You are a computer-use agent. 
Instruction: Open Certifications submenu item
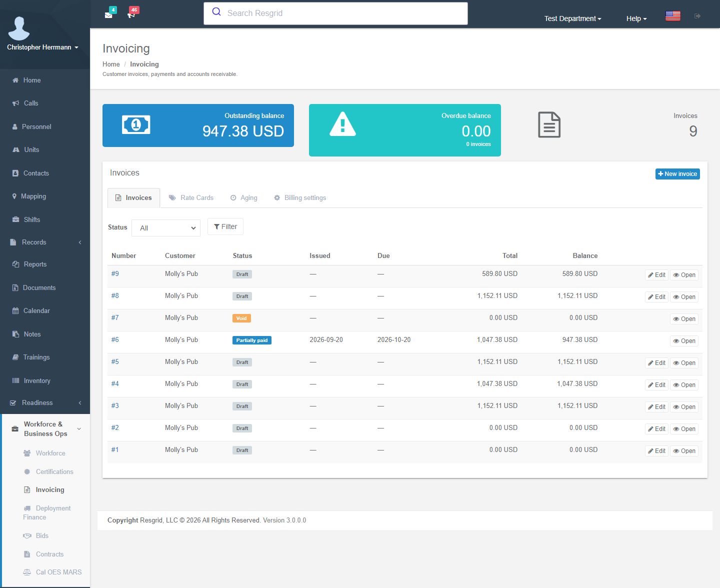coord(54,471)
